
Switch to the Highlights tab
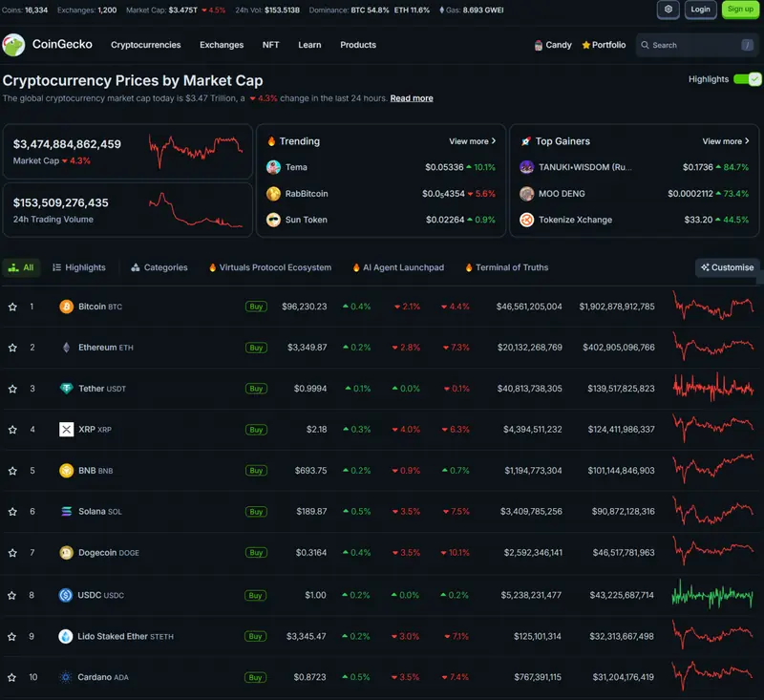[79, 267]
